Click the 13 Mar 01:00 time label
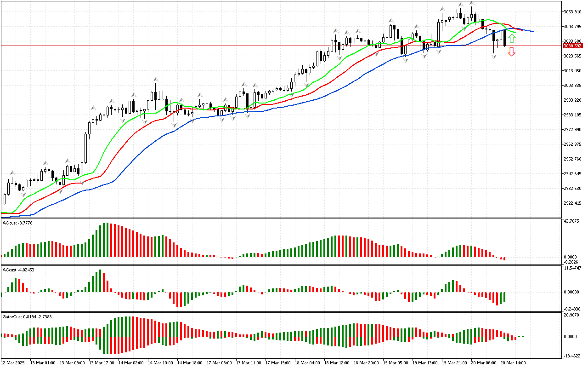Screen dimensions: 588x368 point(44,362)
